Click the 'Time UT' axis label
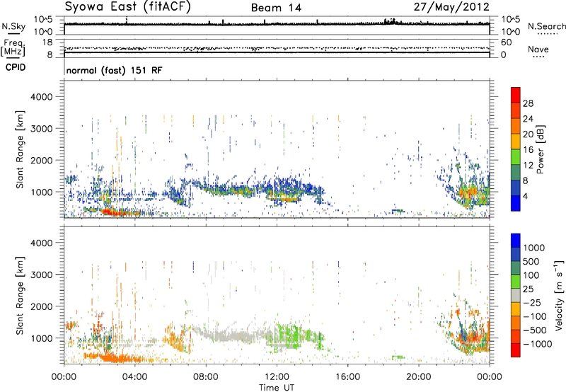This screenshot has width=566, height=392. click(x=277, y=388)
